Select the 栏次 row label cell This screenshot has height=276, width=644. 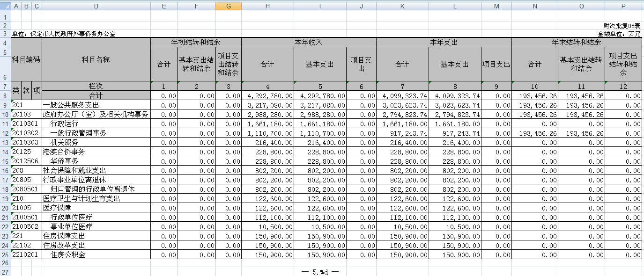tap(96, 87)
